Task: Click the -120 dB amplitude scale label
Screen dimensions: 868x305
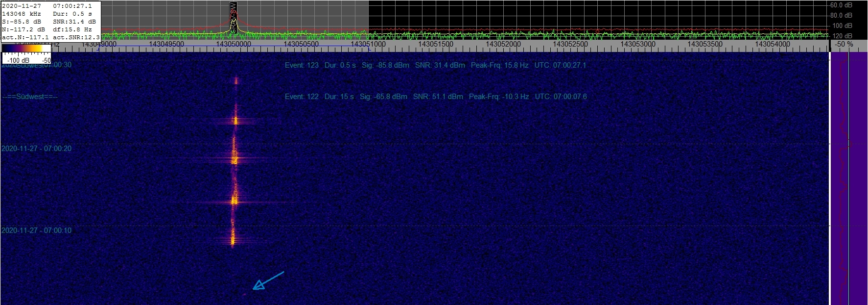Action: 842,36
